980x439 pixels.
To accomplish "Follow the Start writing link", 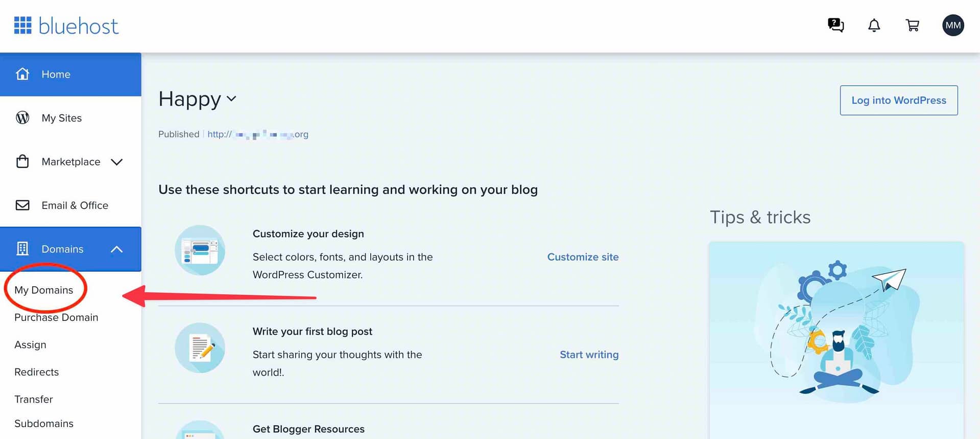I will point(589,355).
